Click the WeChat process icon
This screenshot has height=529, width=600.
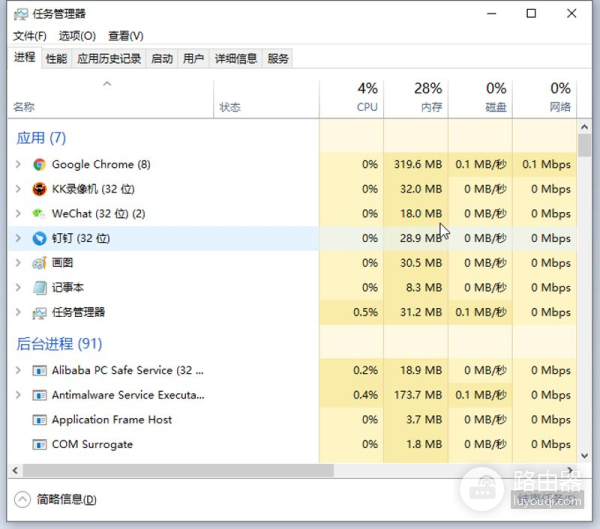click(x=39, y=214)
